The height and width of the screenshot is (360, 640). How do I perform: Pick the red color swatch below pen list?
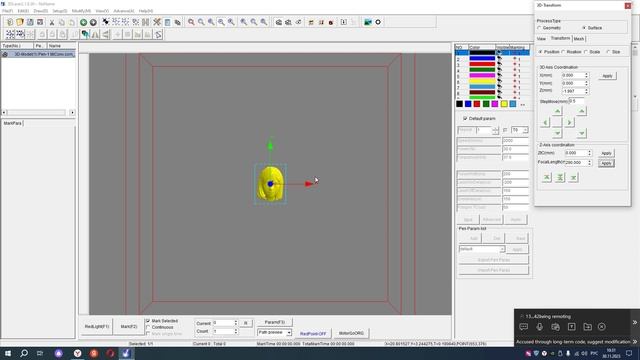coord(477,104)
